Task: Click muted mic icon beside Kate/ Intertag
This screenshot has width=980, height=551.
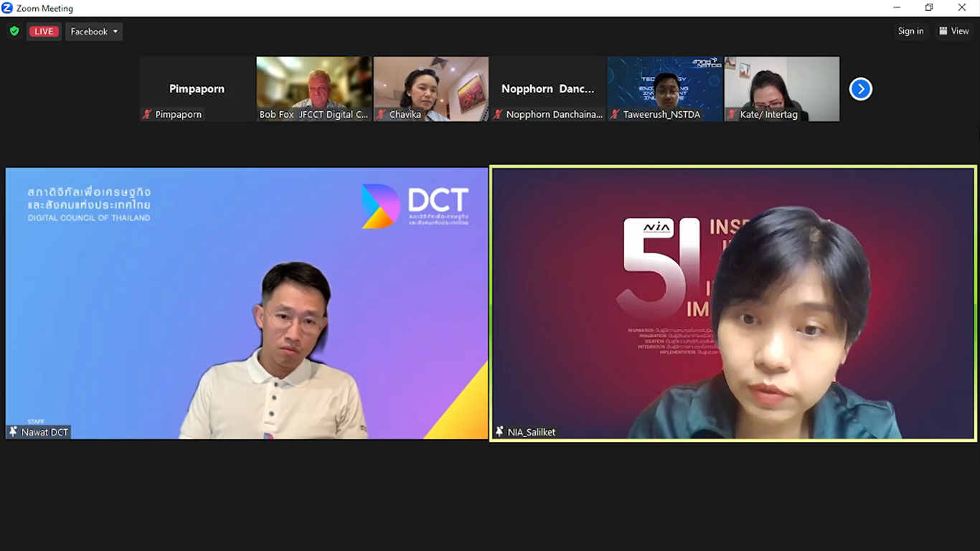Action: [x=732, y=115]
